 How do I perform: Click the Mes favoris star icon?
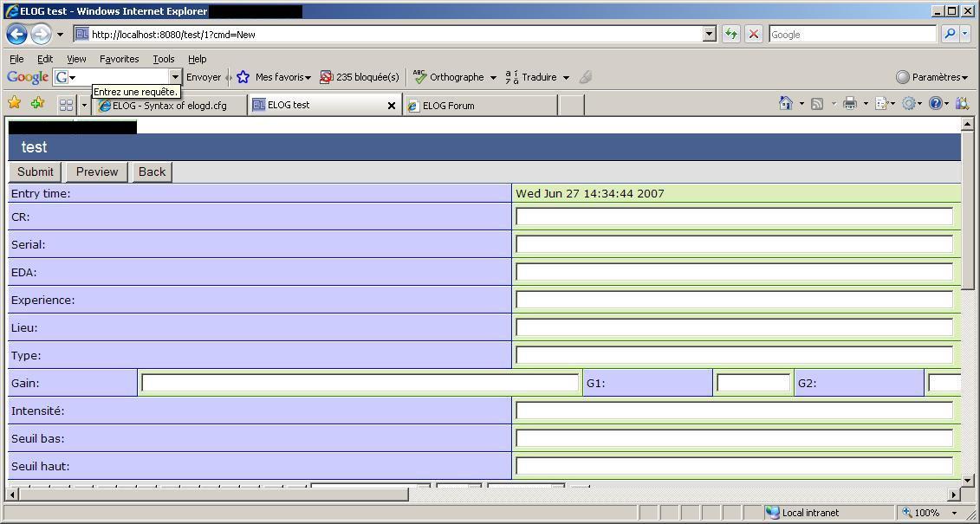point(243,77)
